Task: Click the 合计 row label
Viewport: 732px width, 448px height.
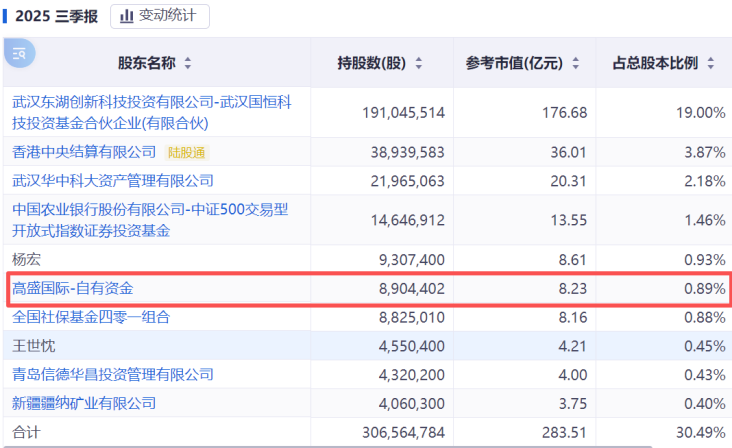Action: click(x=27, y=432)
